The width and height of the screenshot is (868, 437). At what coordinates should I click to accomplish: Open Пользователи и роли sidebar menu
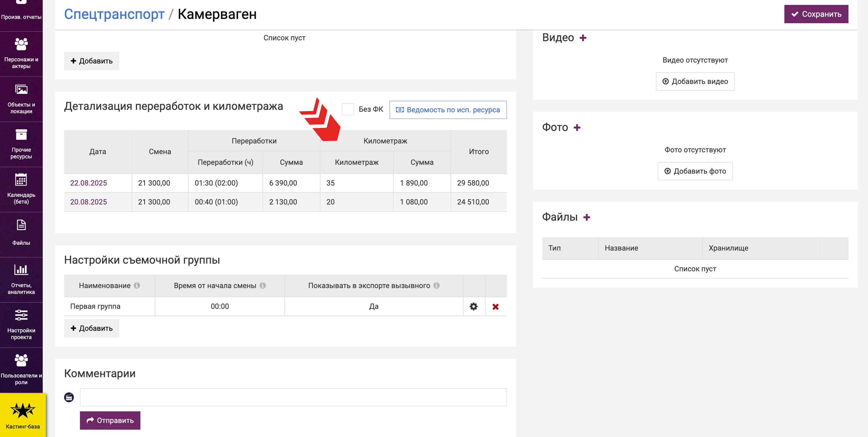coord(21,370)
